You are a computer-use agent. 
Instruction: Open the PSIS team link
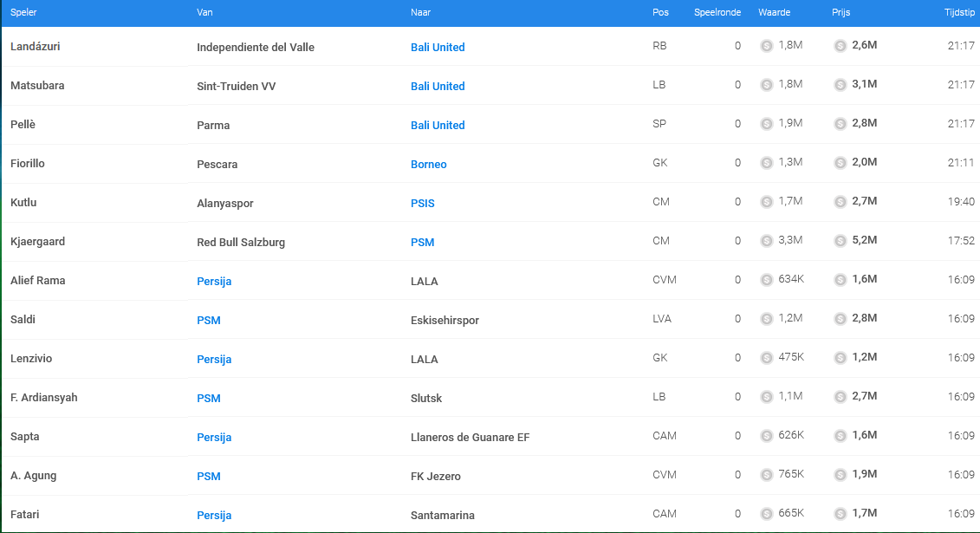(422, 203)
